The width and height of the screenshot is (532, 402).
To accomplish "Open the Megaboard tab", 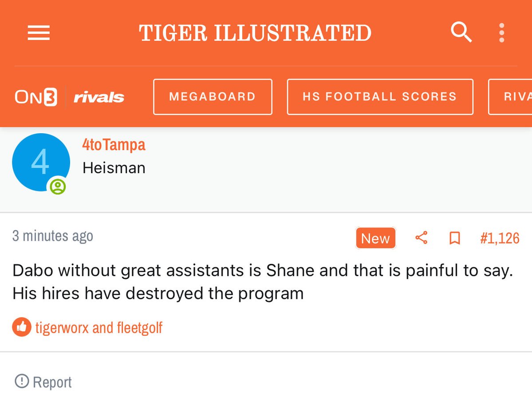I will [x=213, y=97].
